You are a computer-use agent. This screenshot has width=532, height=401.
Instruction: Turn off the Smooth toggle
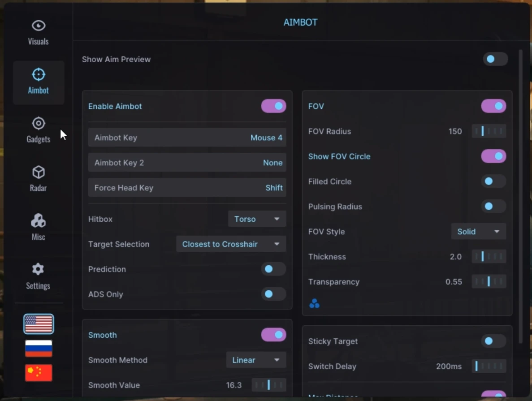pyautogui.click(x=273, y=335)
